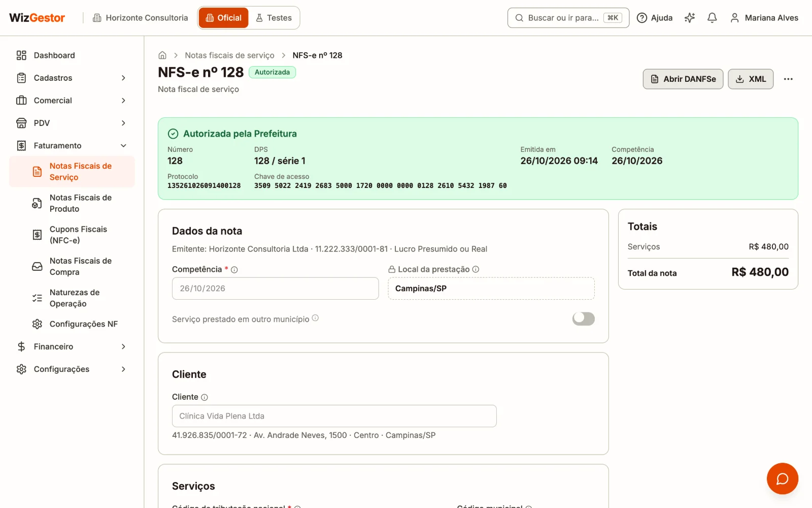The height and width of the screenshot is (508, 812).
Task: Click the Notas Fiscais de Serviço document icon
Action: click(x=37, y=172)
